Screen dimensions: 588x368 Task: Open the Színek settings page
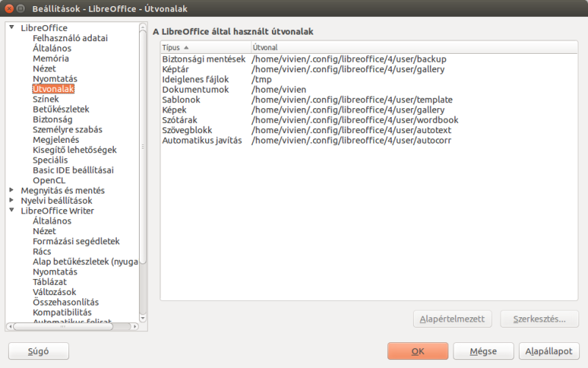pos(46,99)
